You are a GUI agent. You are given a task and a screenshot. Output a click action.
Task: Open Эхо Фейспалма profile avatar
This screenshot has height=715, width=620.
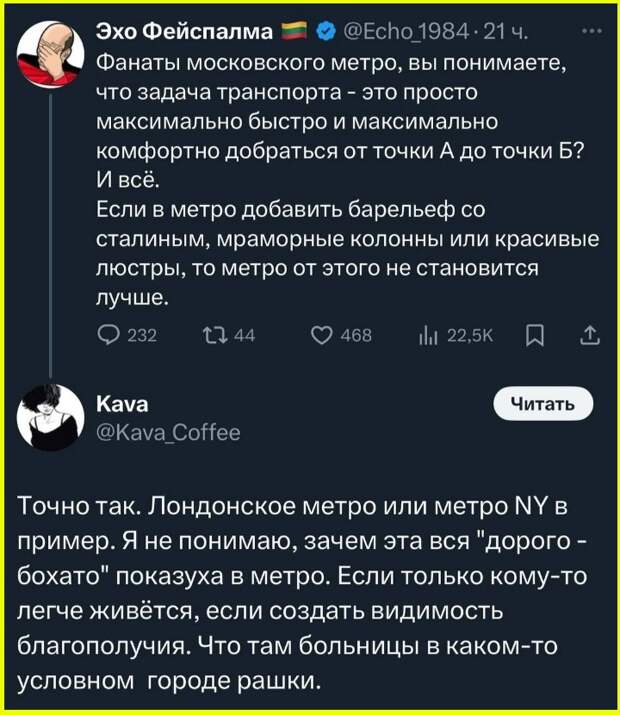pos(51,53)
